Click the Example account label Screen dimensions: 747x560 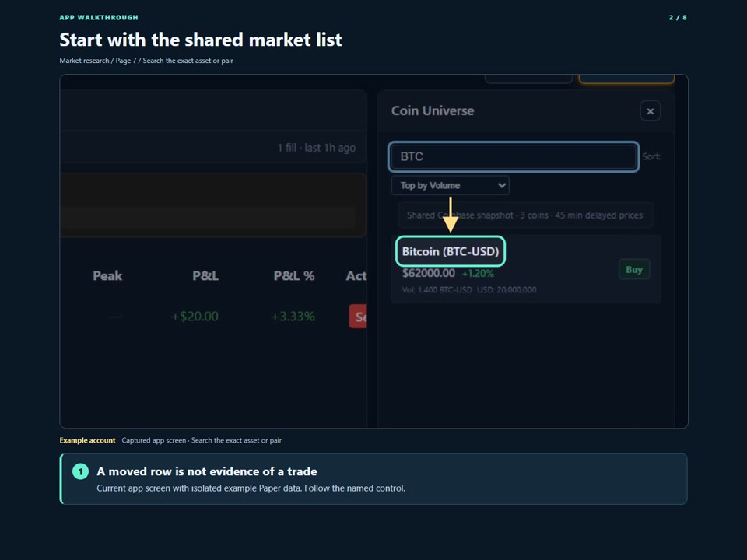click(87, 440)
